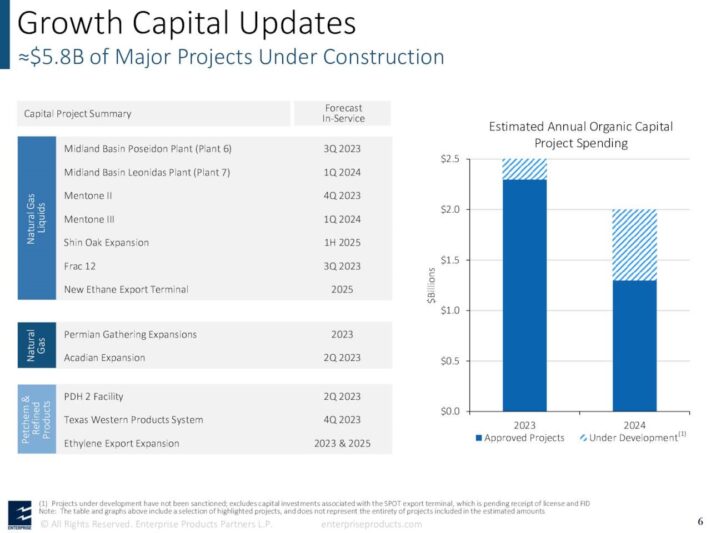Image resolution: width=711 pixels, height=533 pixels.
Task: Click the Enterprise logo in the bottom-left corner
Action: pyautogui.click(x=19, y=512)
